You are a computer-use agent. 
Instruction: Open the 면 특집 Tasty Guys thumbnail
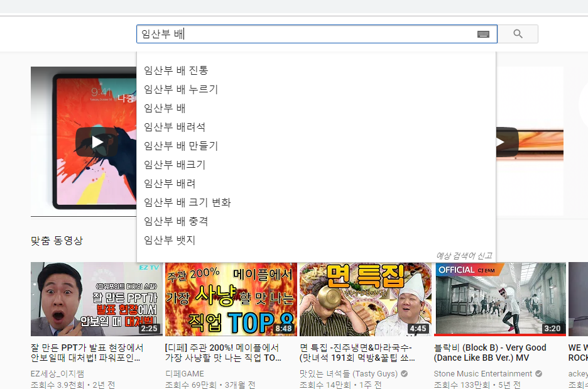364,299
